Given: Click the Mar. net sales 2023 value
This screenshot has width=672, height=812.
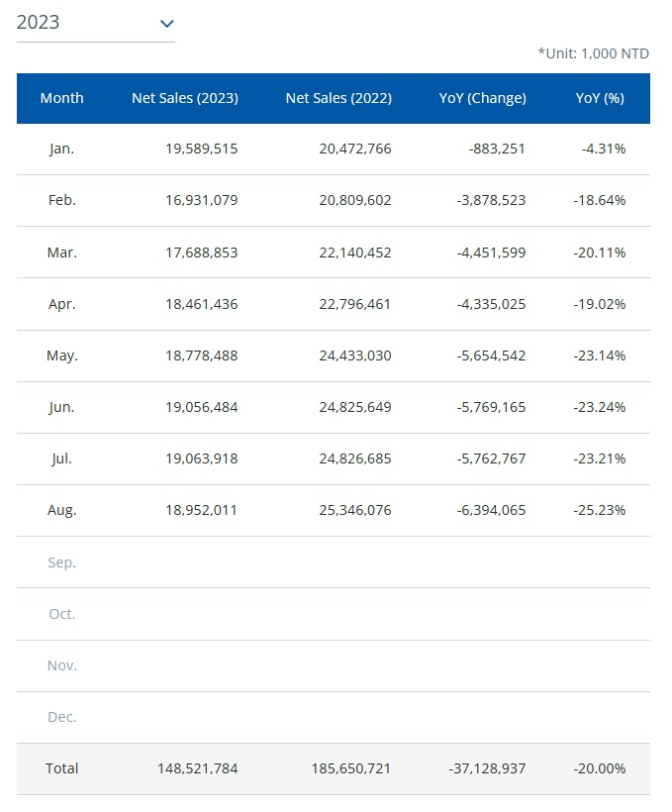Looking at the screenshot, I should pyautogui.click(x=202, y=253).
